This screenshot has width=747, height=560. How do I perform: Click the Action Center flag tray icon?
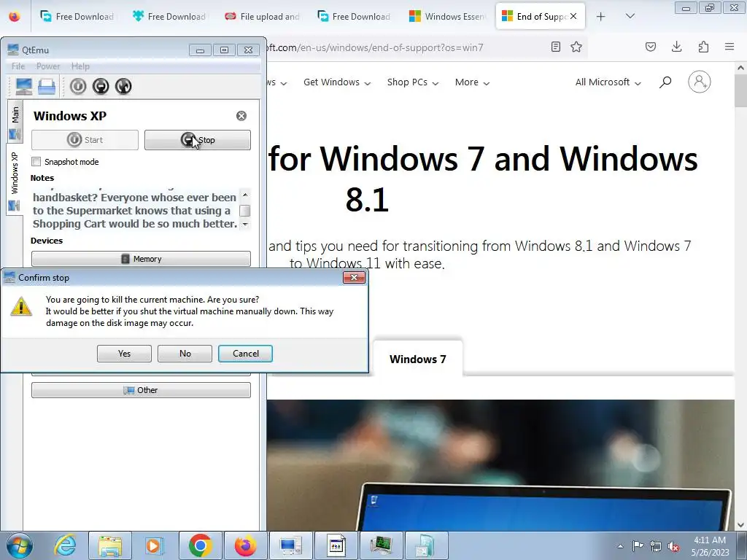[638, 546]
